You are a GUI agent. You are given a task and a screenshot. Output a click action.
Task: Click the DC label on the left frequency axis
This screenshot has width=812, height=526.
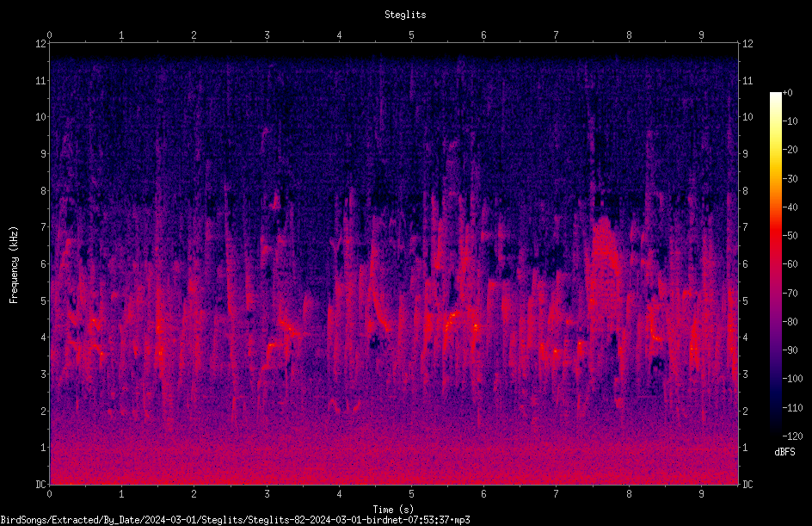(41, 484)
